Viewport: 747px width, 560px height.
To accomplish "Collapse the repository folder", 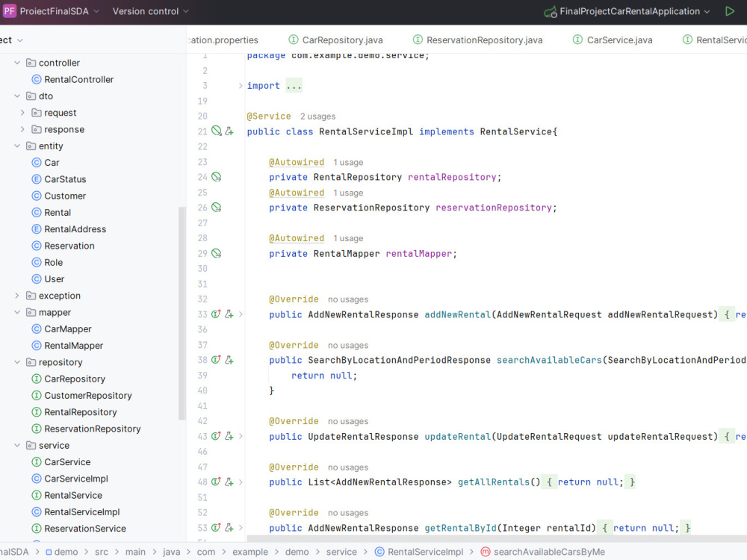I will (17, 362).
